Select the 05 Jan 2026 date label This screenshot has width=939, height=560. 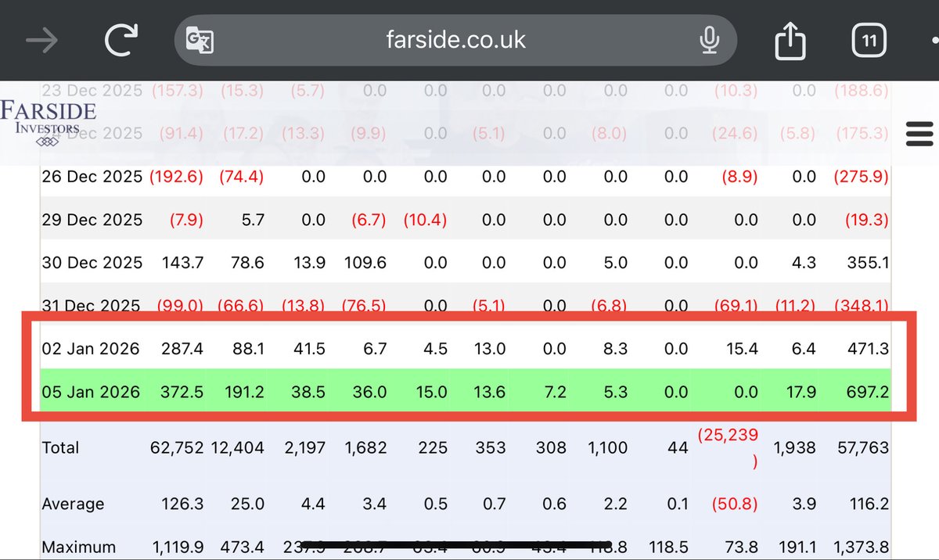click(91, 391)
